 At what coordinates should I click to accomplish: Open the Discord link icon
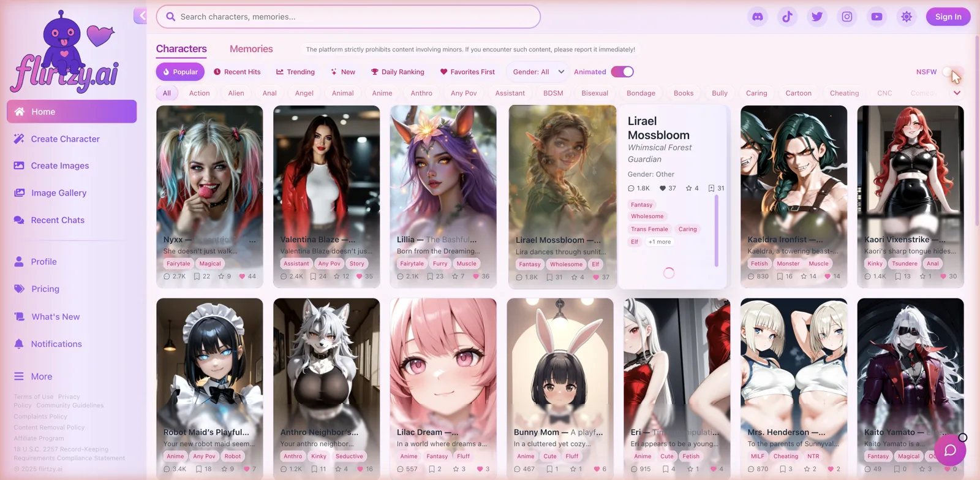click(758, 17)
